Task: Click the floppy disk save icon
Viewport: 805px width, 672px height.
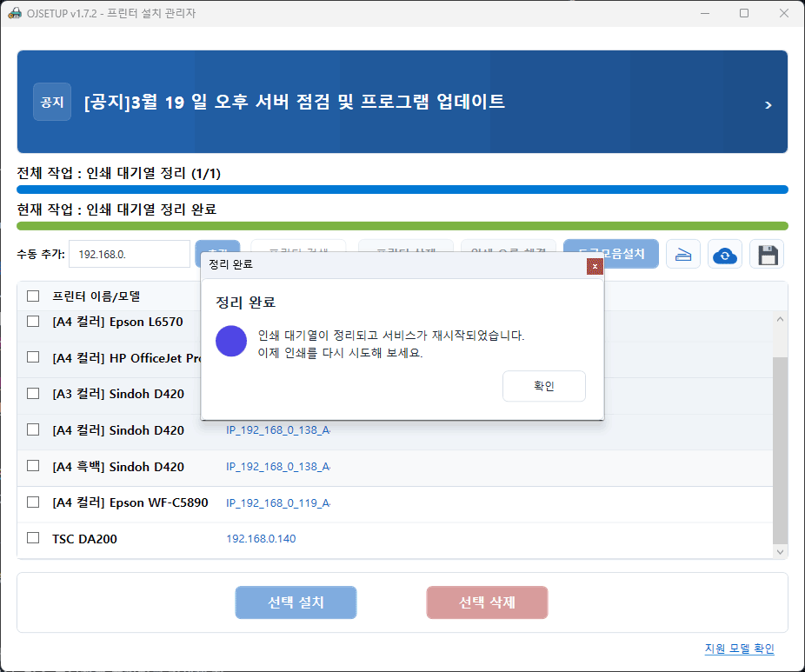Action: point(767,255)
